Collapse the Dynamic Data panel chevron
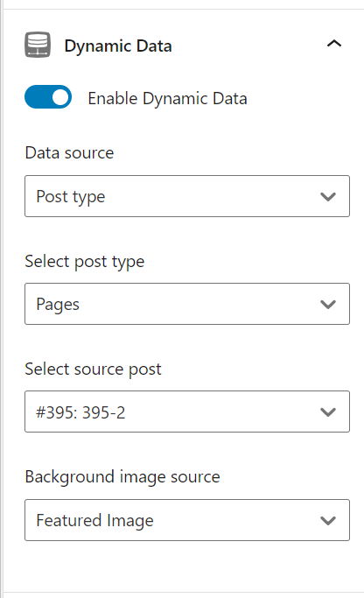 coord(334,44)
